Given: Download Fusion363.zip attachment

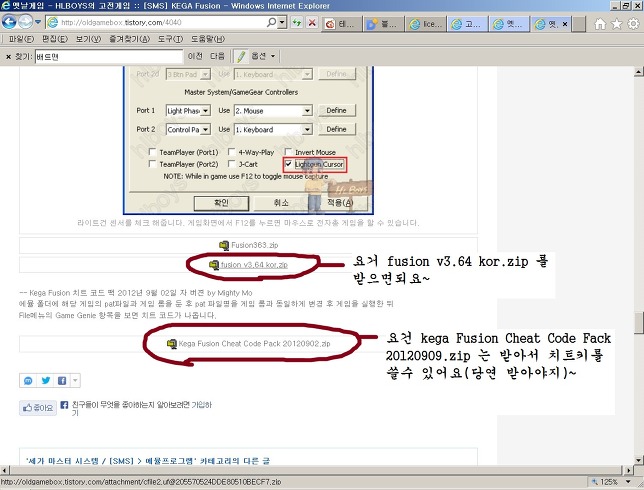Looking at the screenshot, I should [x=255, y=245].
